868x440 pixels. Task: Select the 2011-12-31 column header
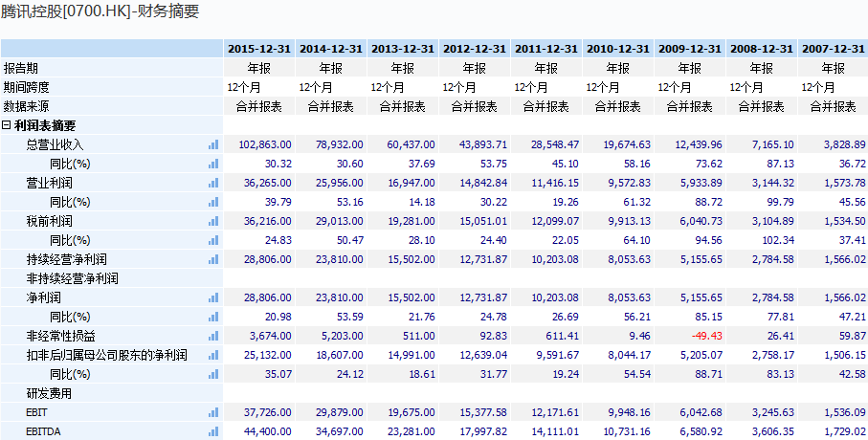click(x=546, y=49)
